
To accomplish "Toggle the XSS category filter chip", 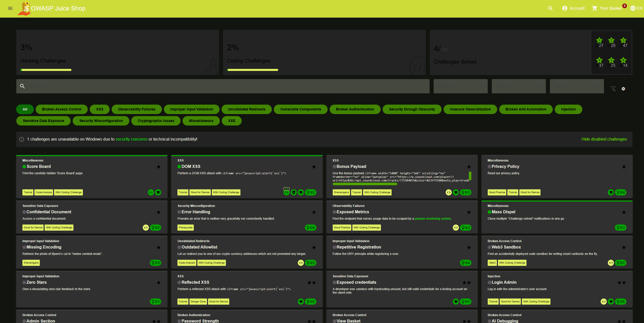I will pyautogui.click(x=100, y=109).
